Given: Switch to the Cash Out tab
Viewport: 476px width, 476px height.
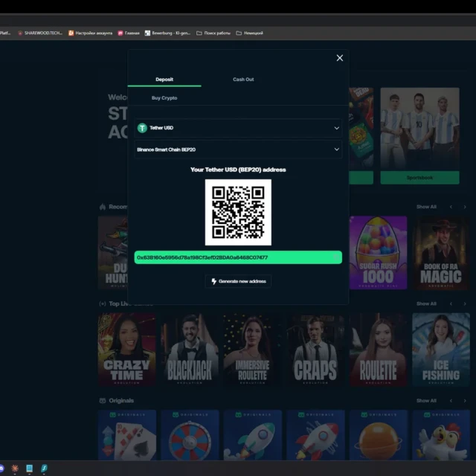Looking at the screenshot, I should click(243, 80).
